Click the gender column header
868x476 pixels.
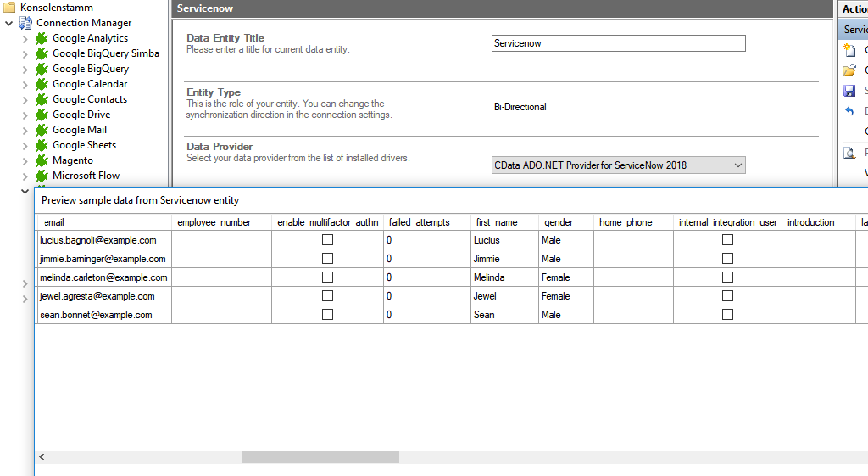pyautogui.click(x=565, y=222)
